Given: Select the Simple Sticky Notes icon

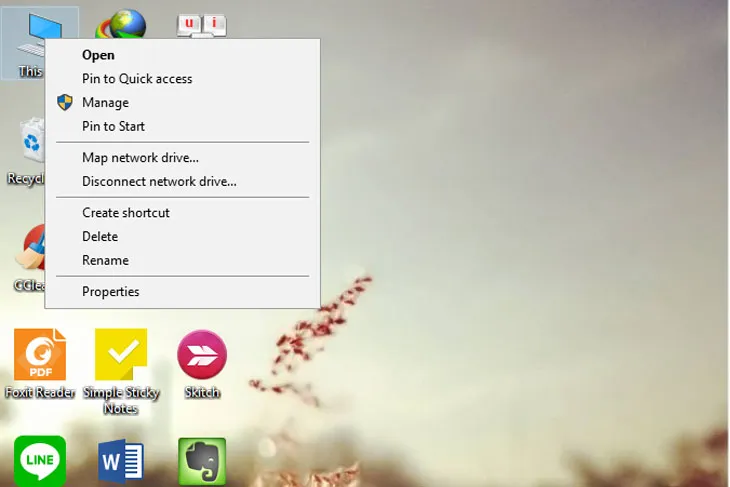Looking at the screenshot, I should [120, 356].
